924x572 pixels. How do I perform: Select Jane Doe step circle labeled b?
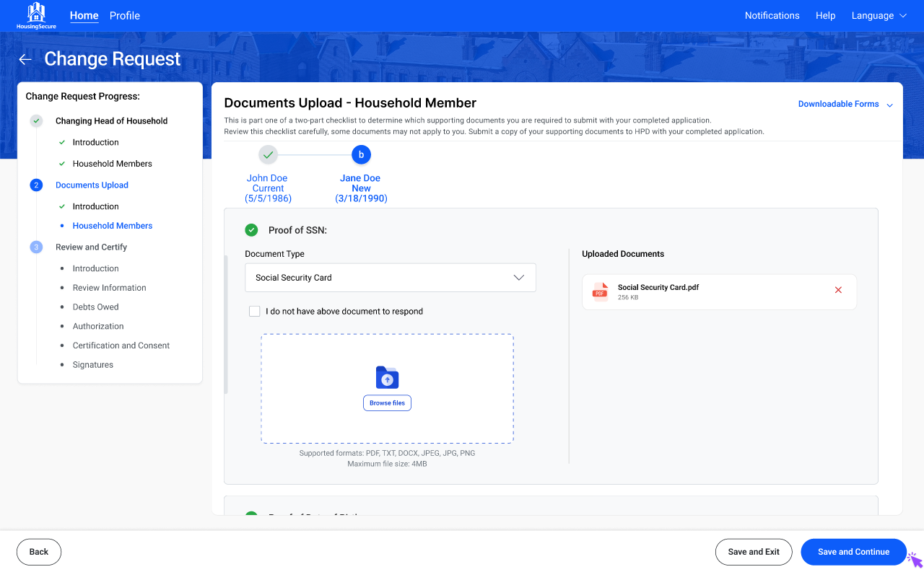pos(361,154)
